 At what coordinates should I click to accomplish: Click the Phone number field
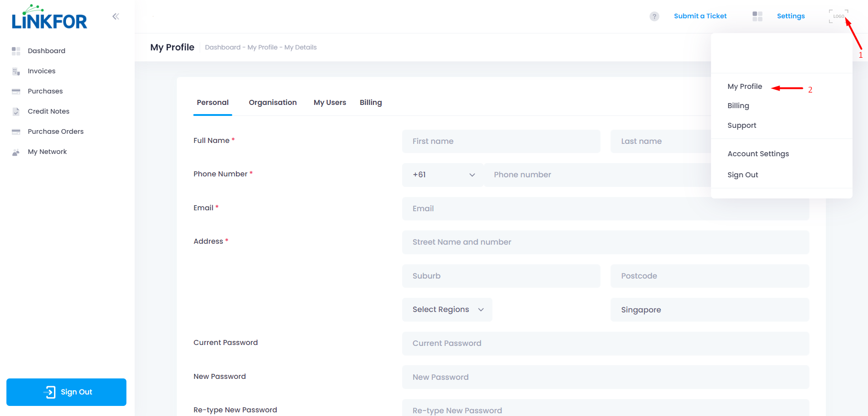[x=597, y=175]
